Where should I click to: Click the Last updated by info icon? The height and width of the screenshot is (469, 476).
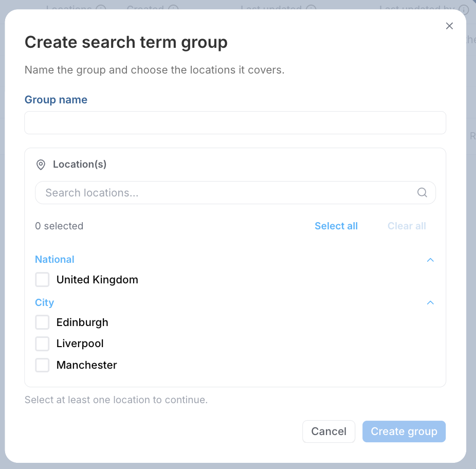(x=464, y=9)
